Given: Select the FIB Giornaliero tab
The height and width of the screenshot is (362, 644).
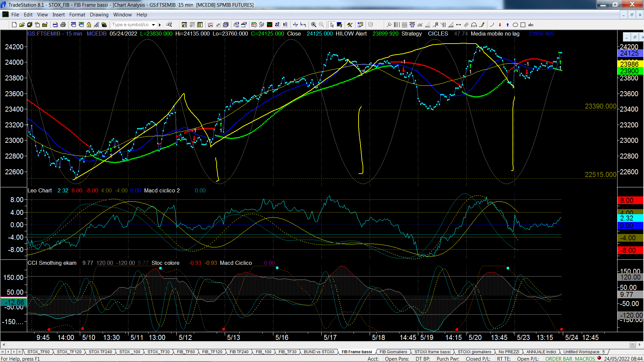Looking at the screenshot, I should pos(393,352).
